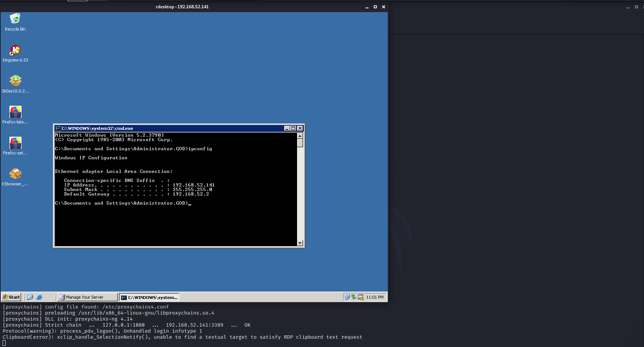Click the safely remove hardware tray icon
The width and height of the screenshot is (644, 347).
pyautogui.click(x=354, y=297)
